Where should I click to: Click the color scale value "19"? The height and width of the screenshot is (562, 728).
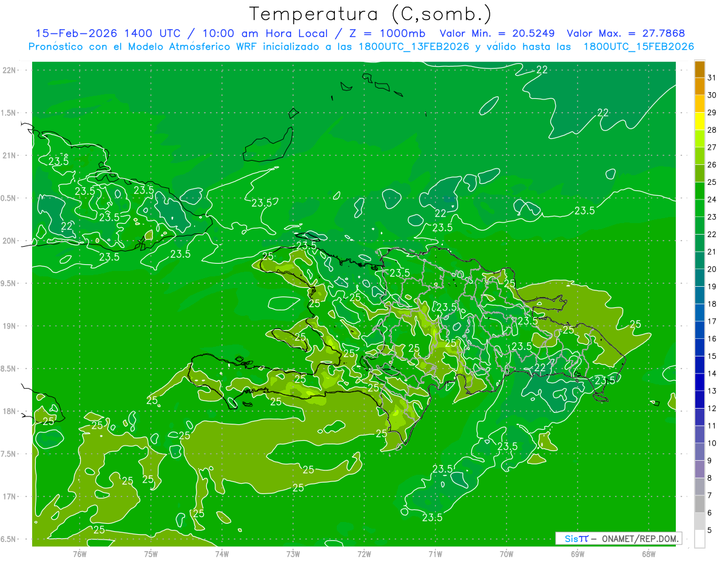coord(712,287)
